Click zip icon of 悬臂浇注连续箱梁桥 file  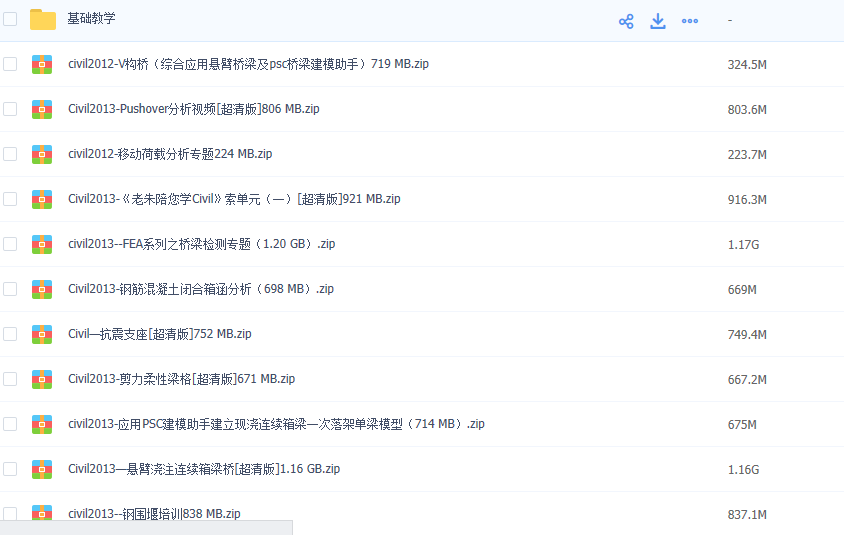click(42, 469)
